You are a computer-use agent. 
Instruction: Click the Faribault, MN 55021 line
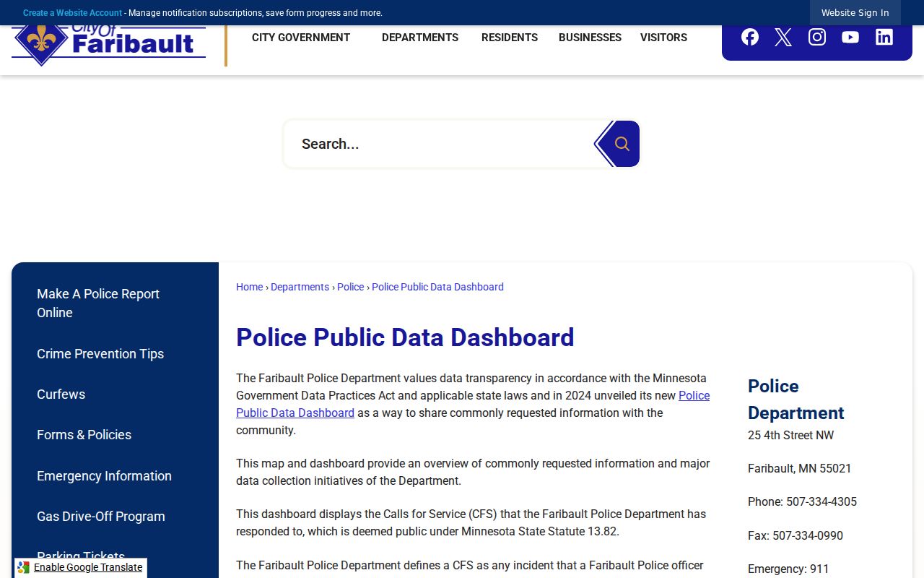pos(800,469)
